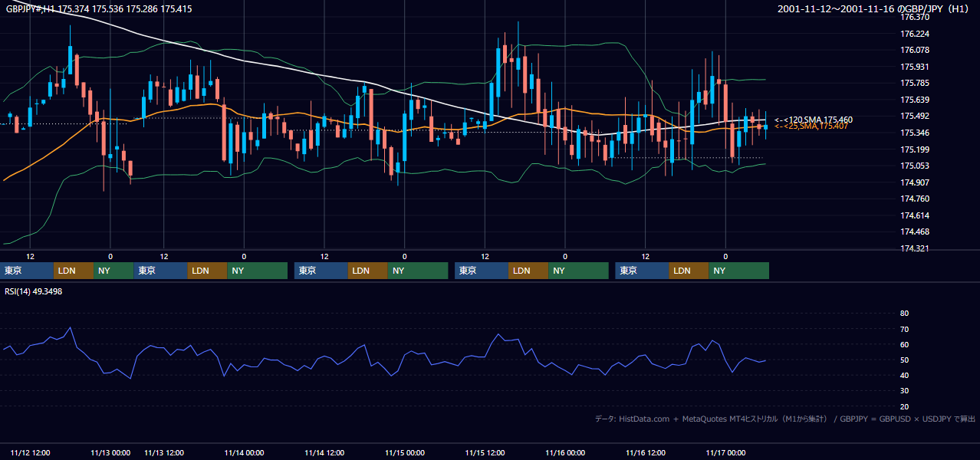Image resolution: width=980 pixels, height=460 pixels.
Task: Select the 120 SMA 175.460 label
Action: click(x=814, y=120)
